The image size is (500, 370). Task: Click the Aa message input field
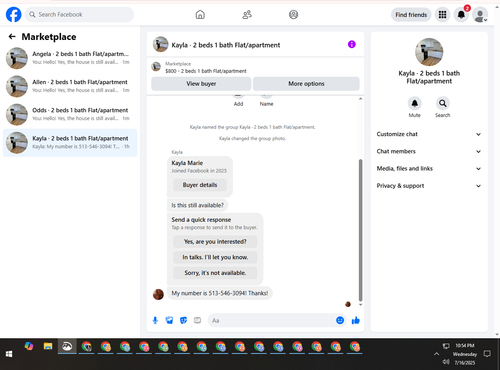pyautogui.click(x=271, y=320)
